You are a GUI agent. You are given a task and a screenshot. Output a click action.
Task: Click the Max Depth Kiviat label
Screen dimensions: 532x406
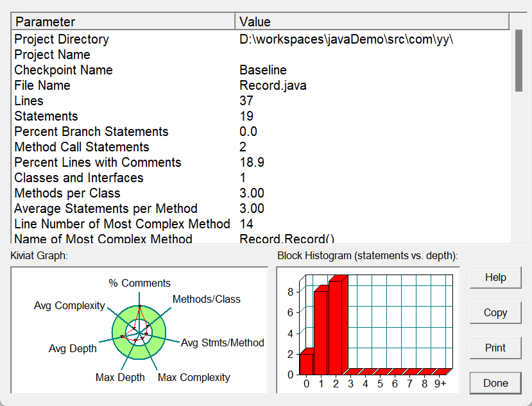tap(120, 377)
